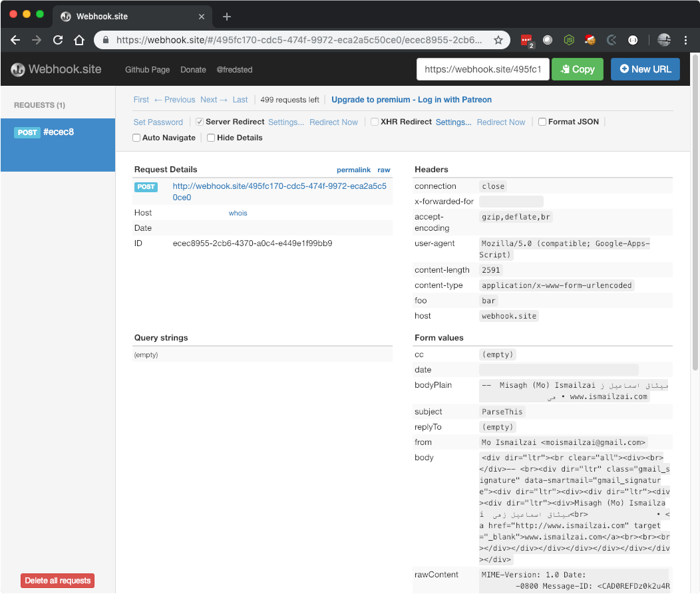Screen dimensions: 700x594
Task: Click Redirect Now for XHR Redirect
Action: tap(501, 122)
